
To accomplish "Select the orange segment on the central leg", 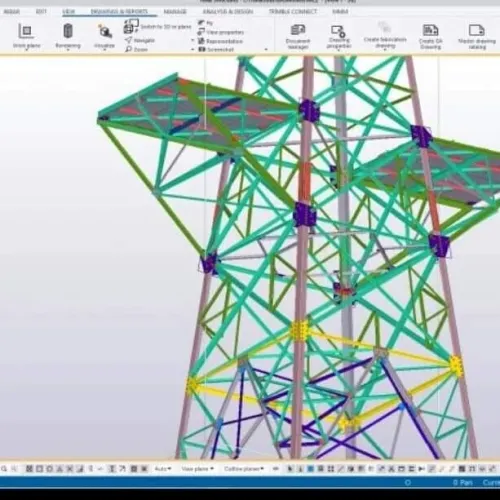I will [305, 182].
